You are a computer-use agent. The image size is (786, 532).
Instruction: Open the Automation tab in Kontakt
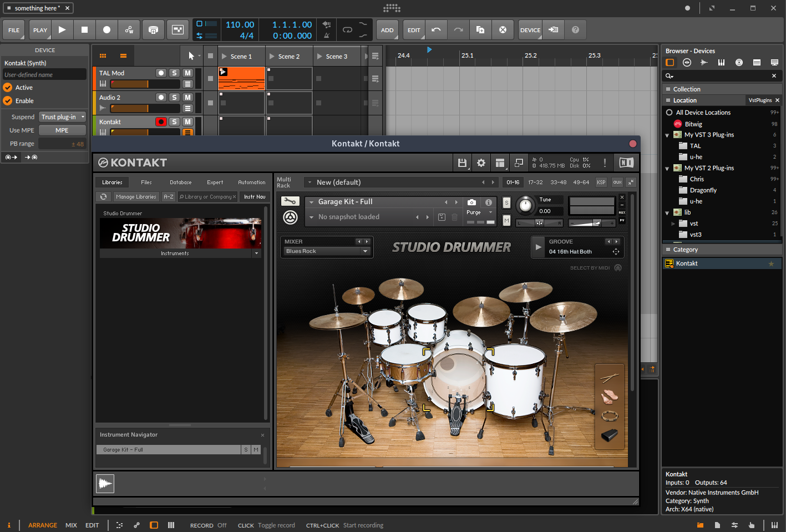tap(251, 182)
